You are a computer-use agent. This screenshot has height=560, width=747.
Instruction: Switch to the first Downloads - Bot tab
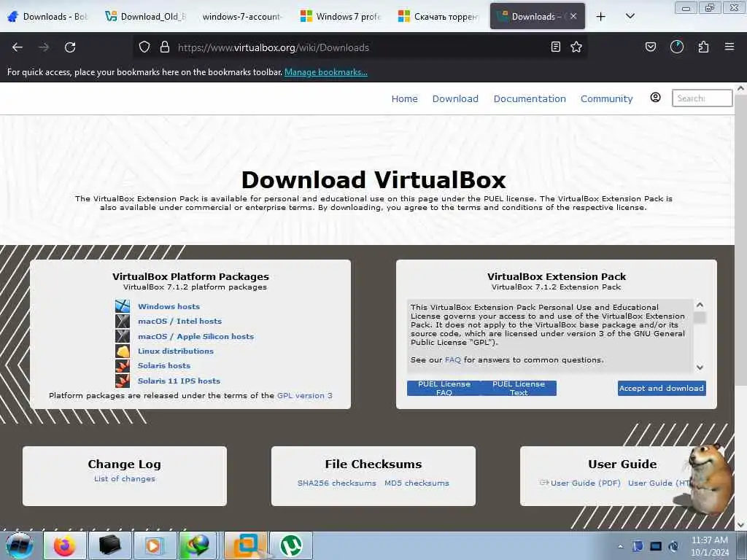pos(47,17)
